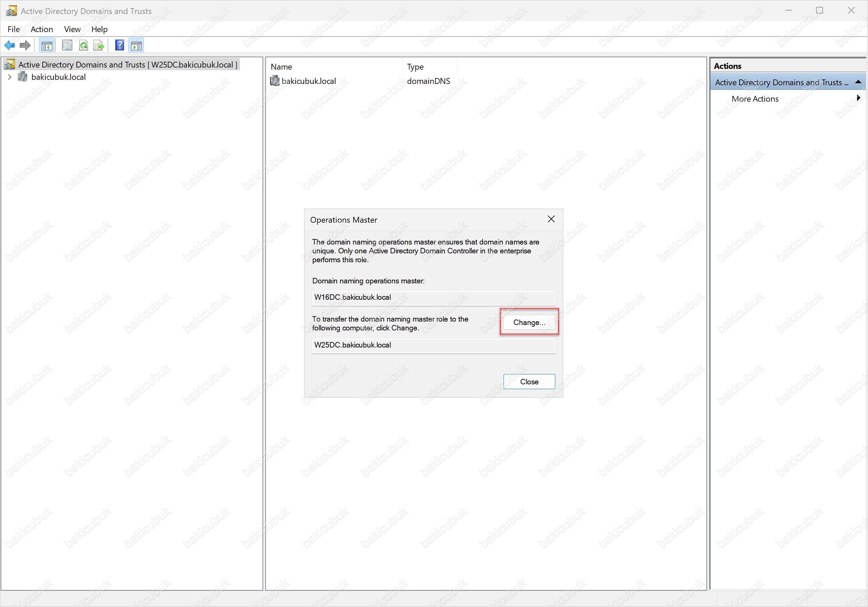
Task: Click the Actions pane title
Action: click(727, 66)
